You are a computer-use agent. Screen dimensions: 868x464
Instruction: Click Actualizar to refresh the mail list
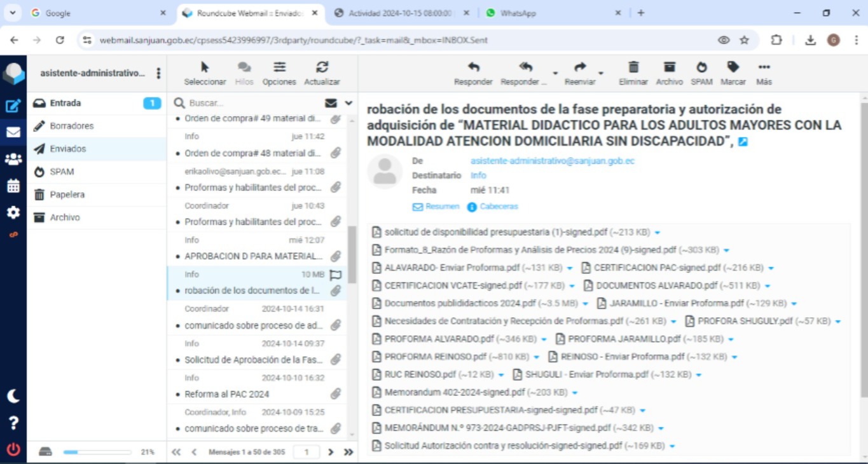322,68
